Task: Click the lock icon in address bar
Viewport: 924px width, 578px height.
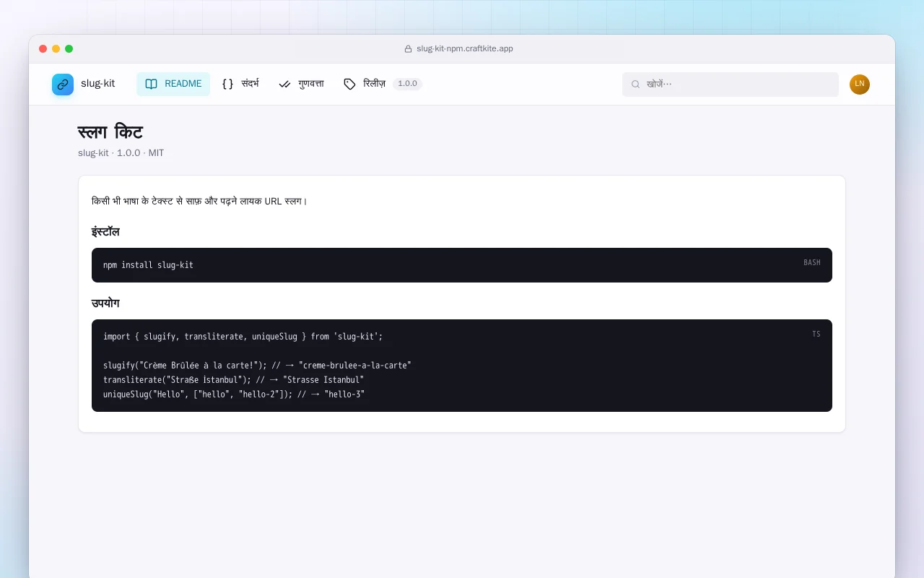Action: tap(408, 49)
